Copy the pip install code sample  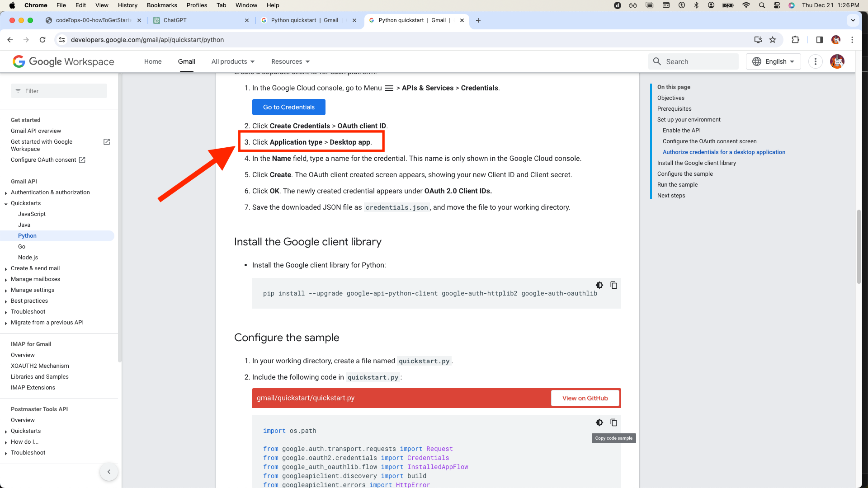click(613, 285)
